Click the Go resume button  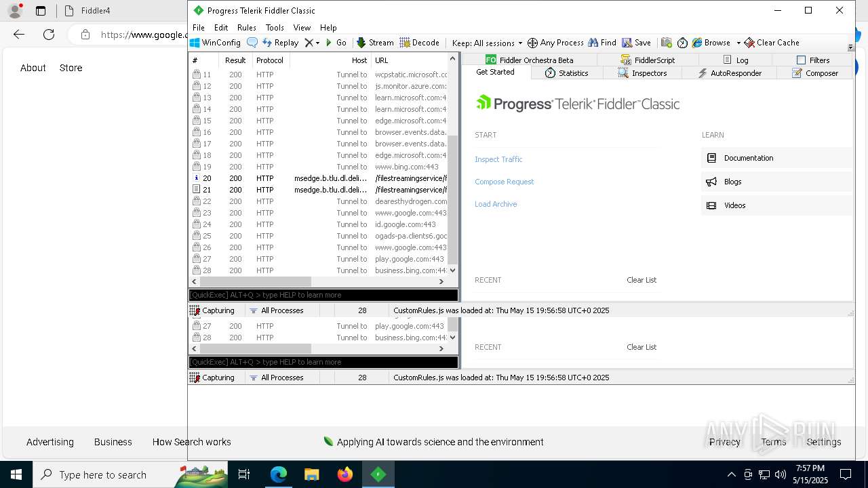coord(336,43)
